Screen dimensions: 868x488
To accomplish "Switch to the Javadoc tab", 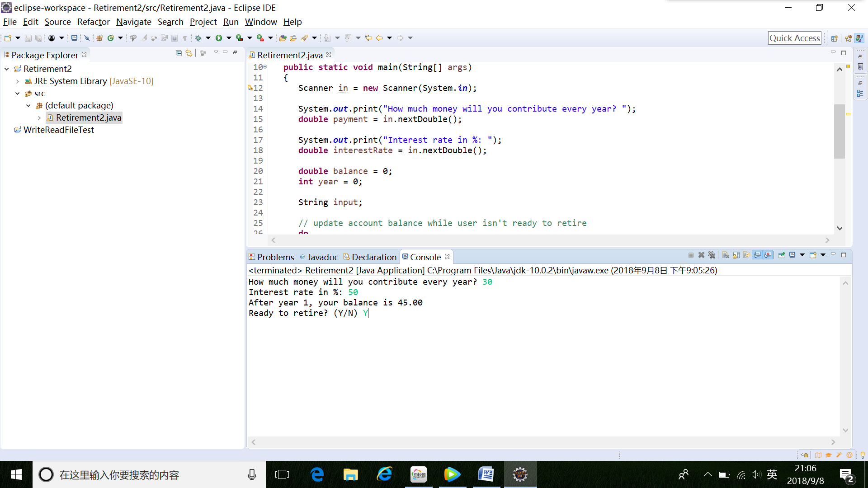I will tap(319, 257).
